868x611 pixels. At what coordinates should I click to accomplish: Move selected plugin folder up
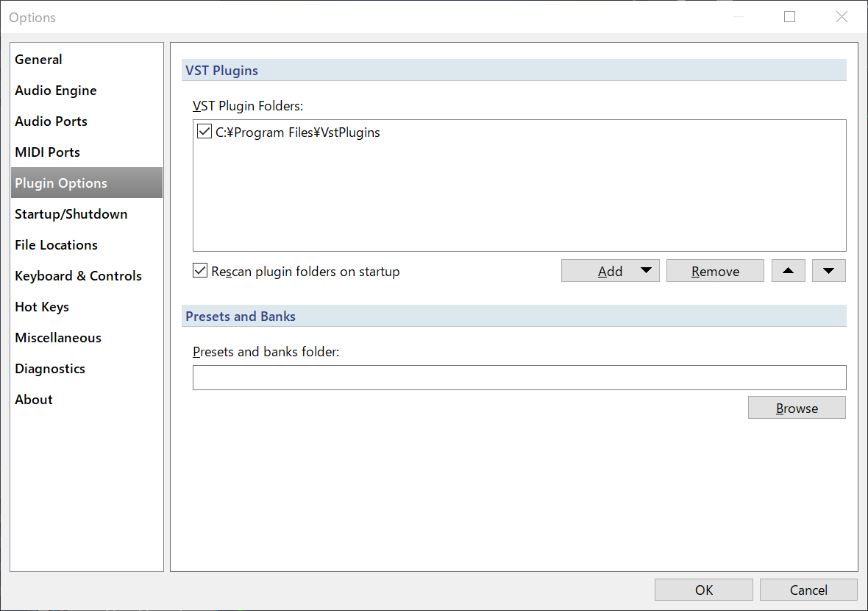(788, 271)
